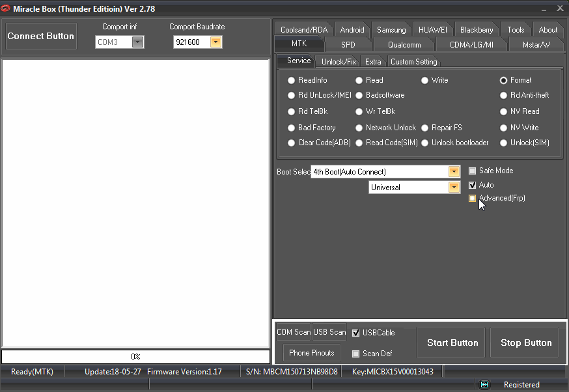Select Unlock bootloader radio option
This screenshot has height=392, width=569.
pyautogui.click(x=424, y=143)
